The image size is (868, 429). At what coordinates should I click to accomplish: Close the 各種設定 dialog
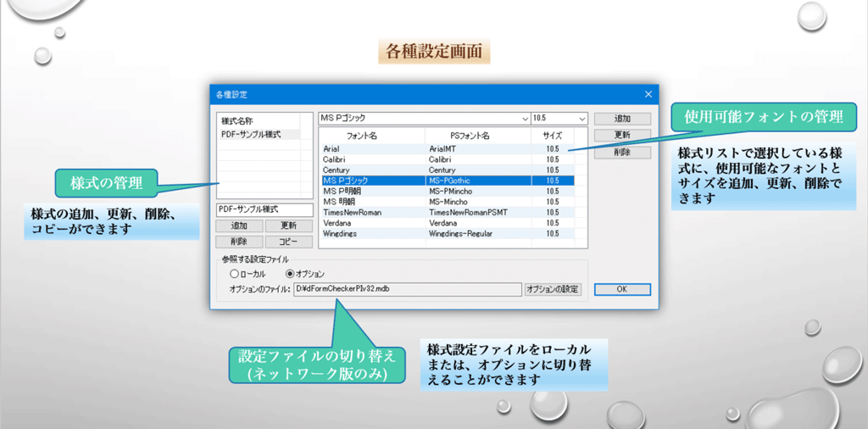pos(648,94)
